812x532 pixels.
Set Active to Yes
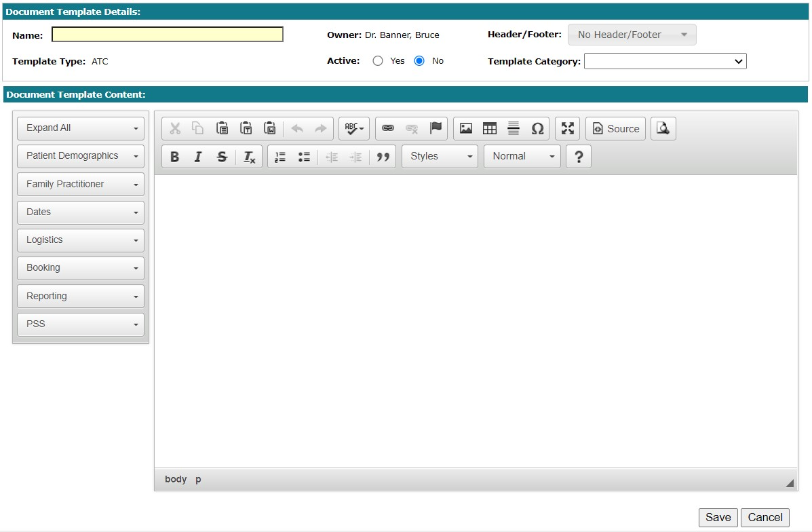378,61
